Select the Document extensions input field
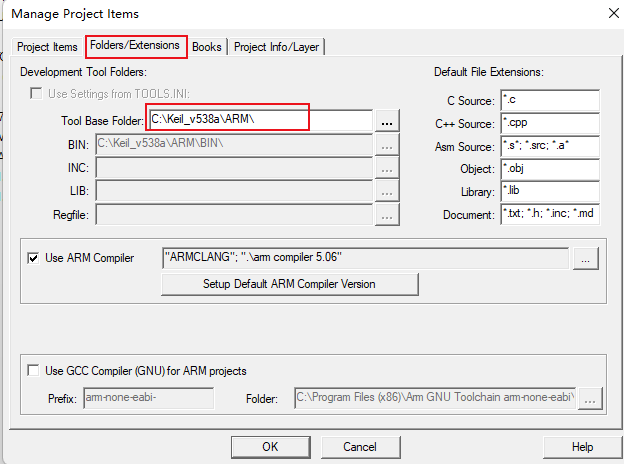 coord(549,215)
